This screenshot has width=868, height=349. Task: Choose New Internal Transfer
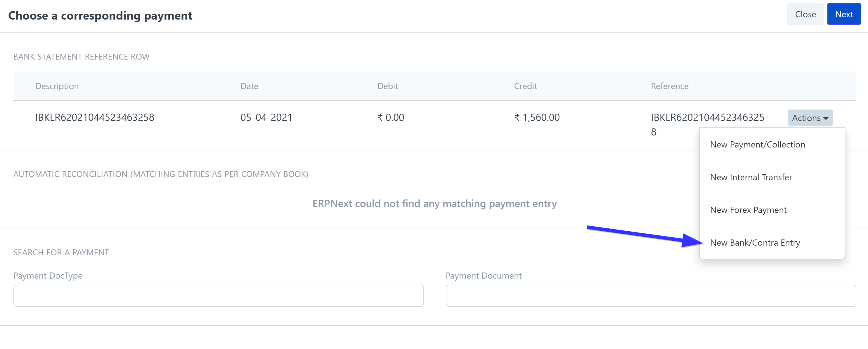click(751, 177)
